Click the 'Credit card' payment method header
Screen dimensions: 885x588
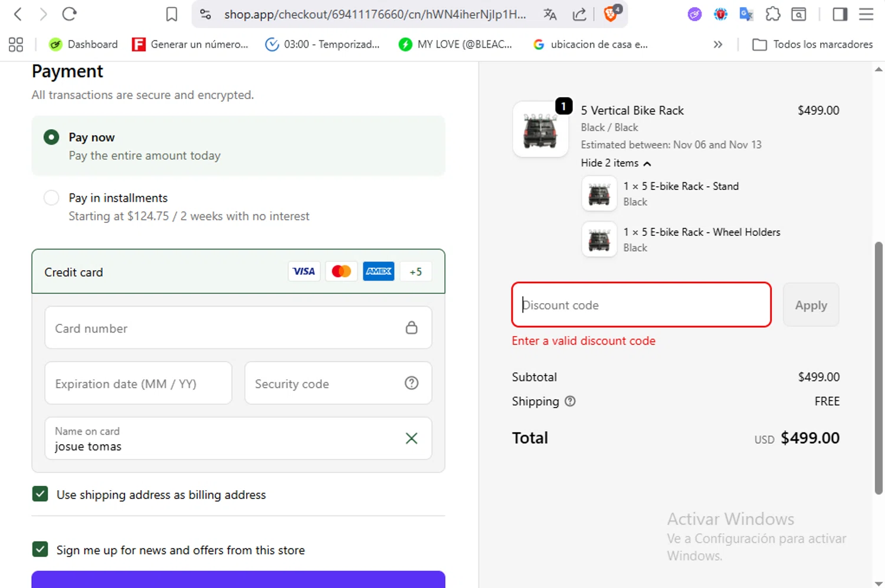tap(238, 271)
